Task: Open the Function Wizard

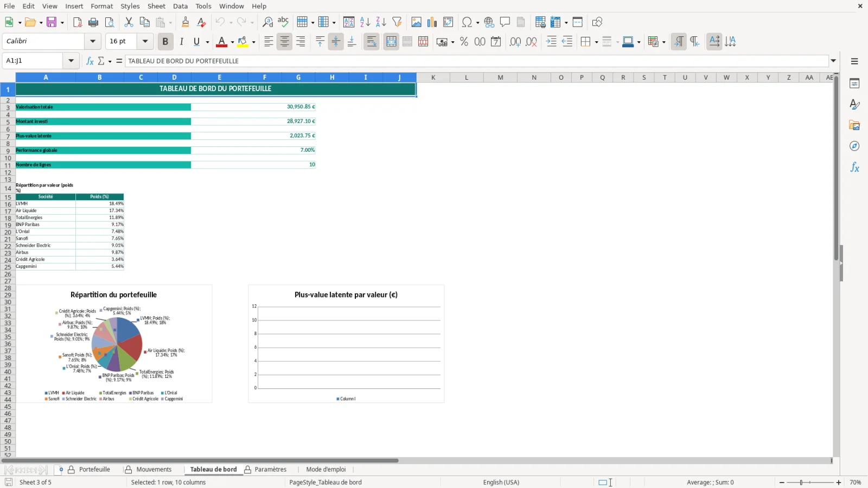Action: coord(90,61)
